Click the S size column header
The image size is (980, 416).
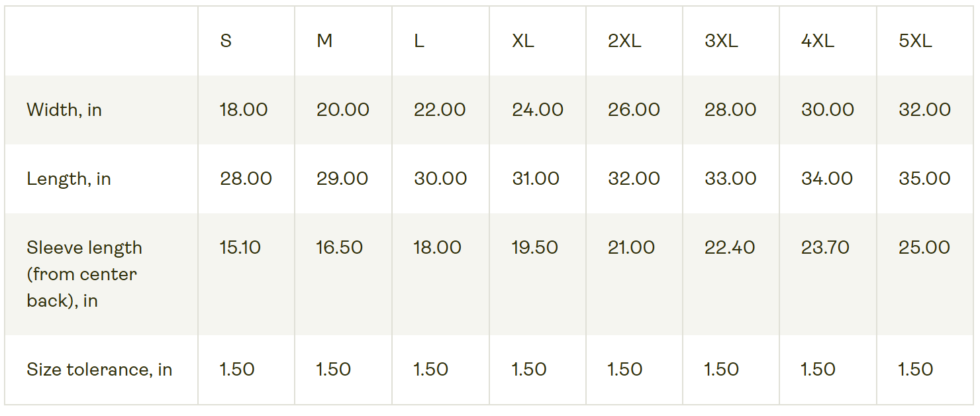tap(226, 41)
